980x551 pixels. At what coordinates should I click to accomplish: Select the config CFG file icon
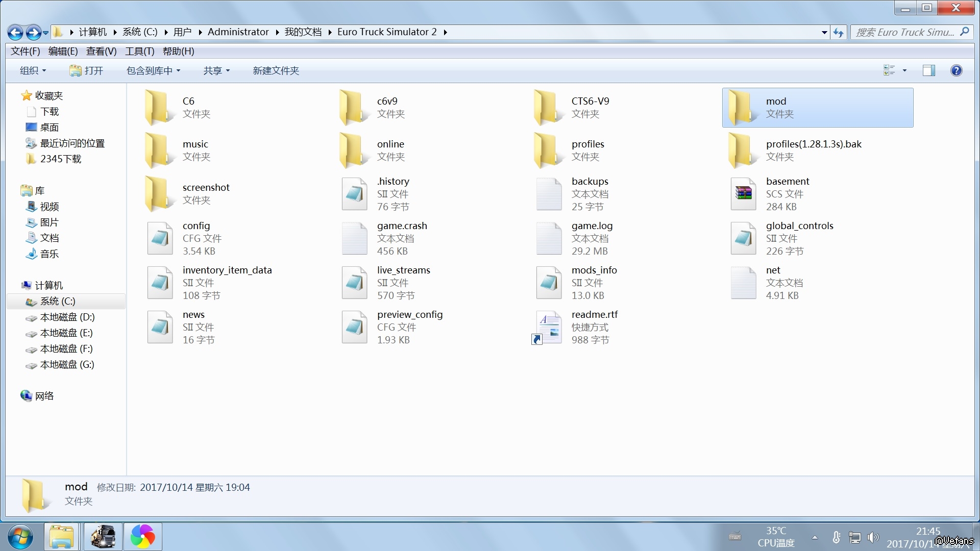pyautogui.click(x=160, y=238)
